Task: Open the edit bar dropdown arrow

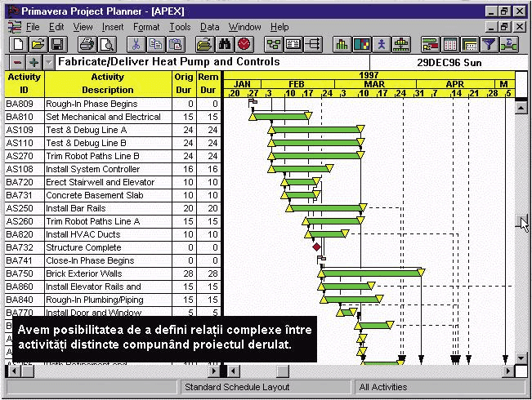Action: click(x=49, y=62)
